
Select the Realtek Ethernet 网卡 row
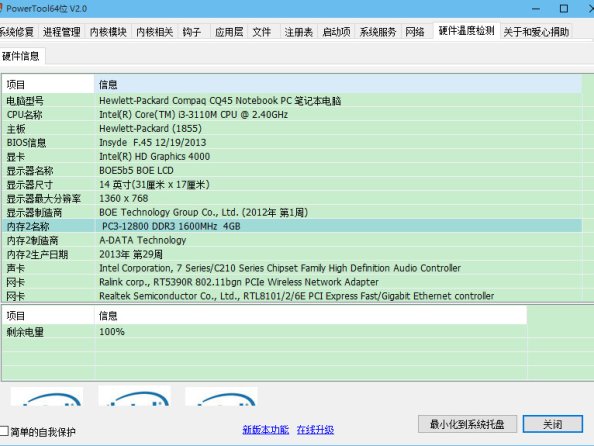click(x=292, y=296)
